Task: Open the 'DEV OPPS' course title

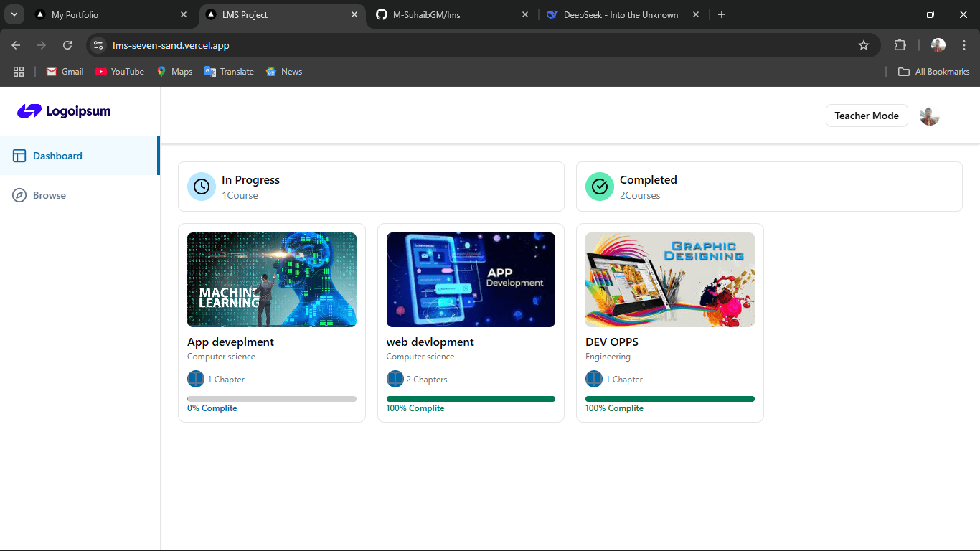Action: (x=612, y=342)
